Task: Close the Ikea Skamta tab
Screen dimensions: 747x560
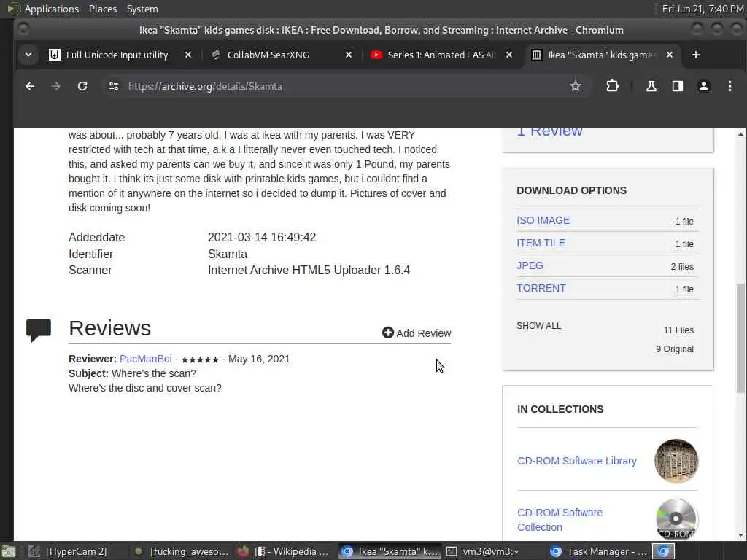Action: (x=670, y=55)
